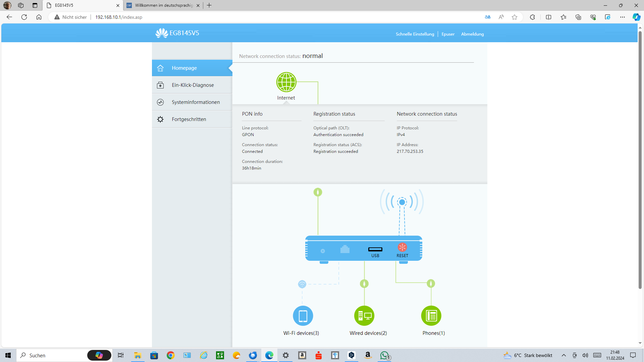Click the Abmeldung logout link

pos(472,34)
